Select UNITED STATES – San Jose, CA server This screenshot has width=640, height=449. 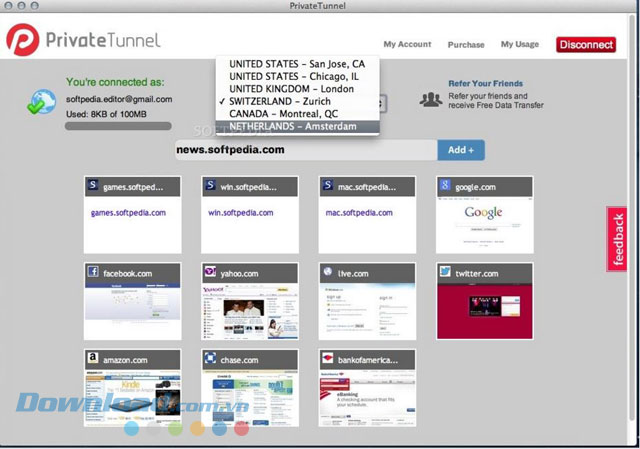(x=298, y=64)
